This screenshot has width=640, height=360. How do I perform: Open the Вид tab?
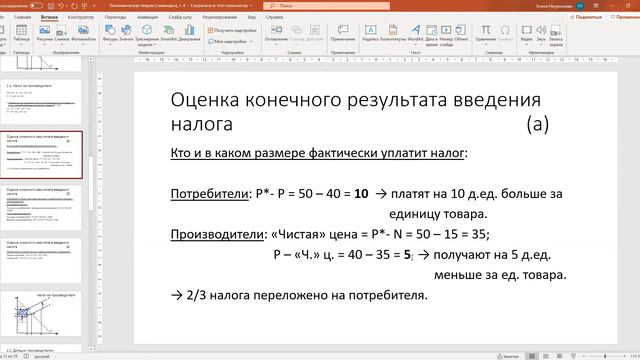coord(252,17)
